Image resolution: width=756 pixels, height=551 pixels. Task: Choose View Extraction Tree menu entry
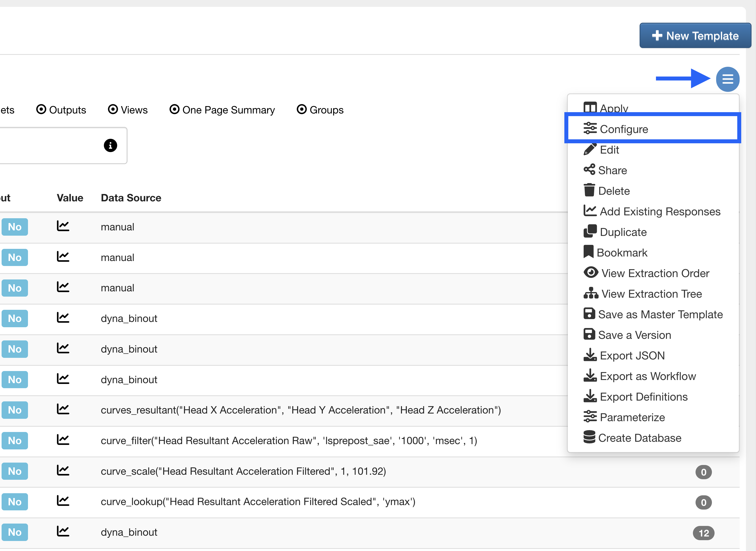653,294
